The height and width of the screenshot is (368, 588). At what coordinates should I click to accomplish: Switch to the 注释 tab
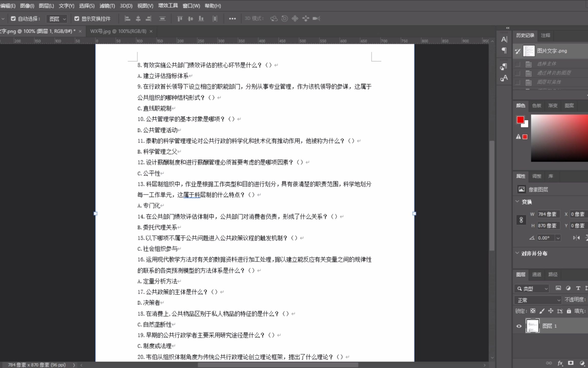pyautogui.click(x=545, y=35)
